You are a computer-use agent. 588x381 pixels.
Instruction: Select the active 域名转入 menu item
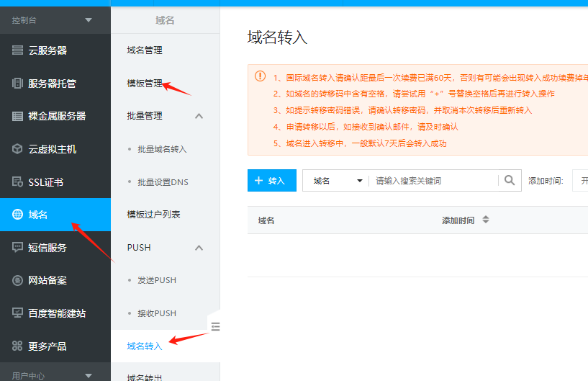(145, 346)
